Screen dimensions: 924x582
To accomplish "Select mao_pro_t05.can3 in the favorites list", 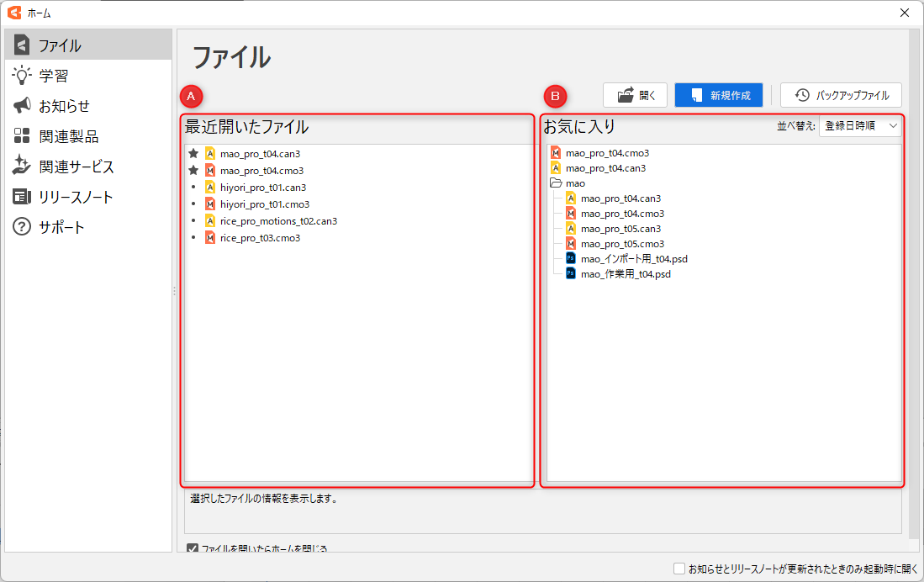I will pos(620,229).
